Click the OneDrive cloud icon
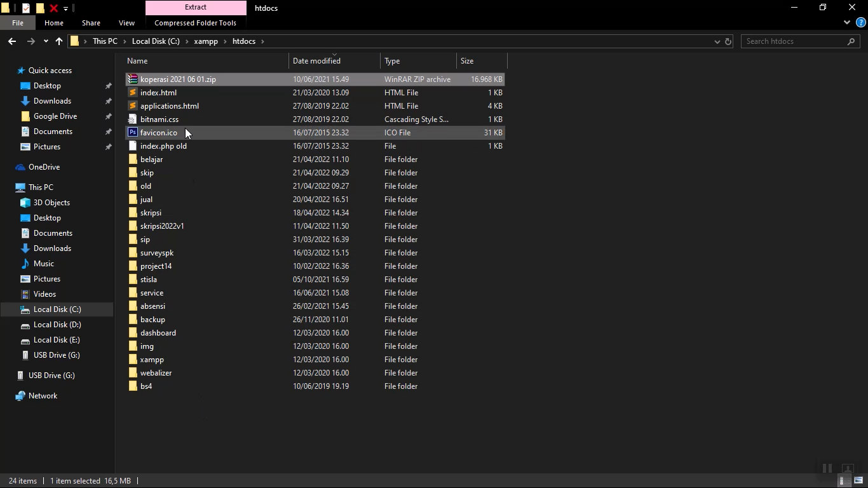This screenshot has height=488, width=868. point(20,167)
